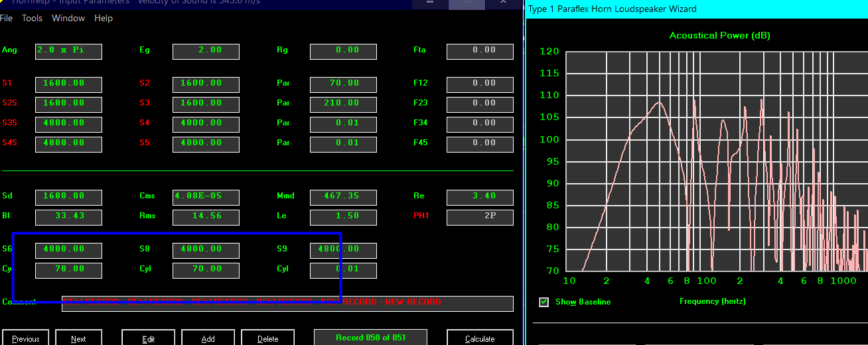Click the Ang label
Screen dimensions: 868x345
click(x=9, y=50)
